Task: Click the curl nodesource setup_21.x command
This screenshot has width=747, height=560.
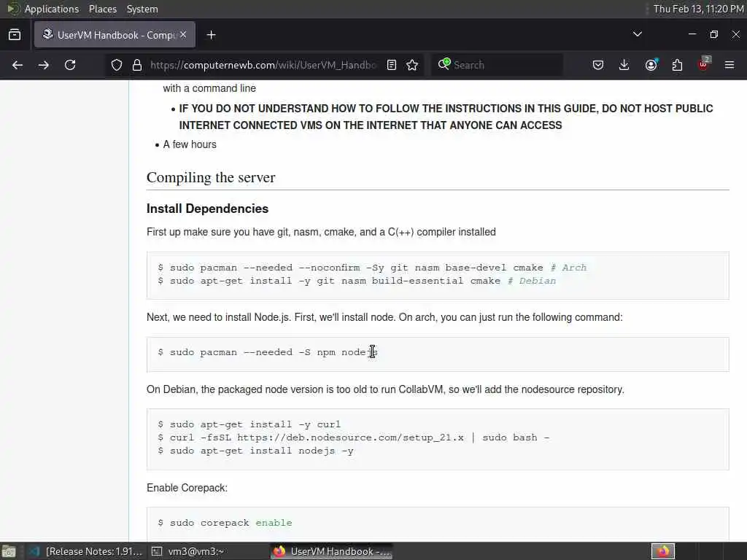Action: point(354,437)
